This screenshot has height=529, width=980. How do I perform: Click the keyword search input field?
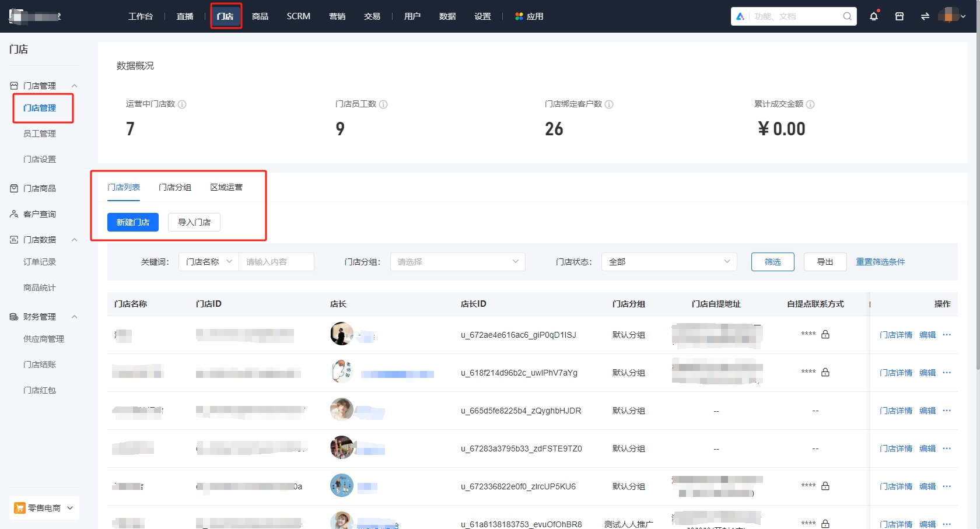tap(277, 261)
